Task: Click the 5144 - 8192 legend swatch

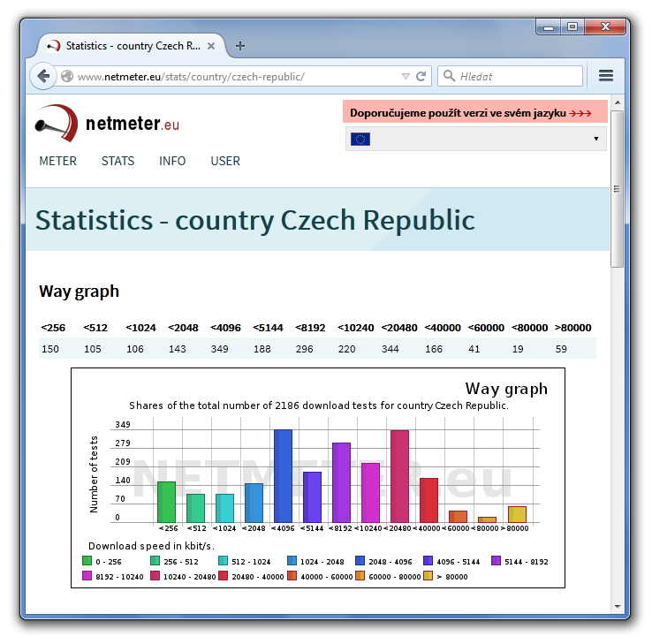Action: [x=496, y=560]
